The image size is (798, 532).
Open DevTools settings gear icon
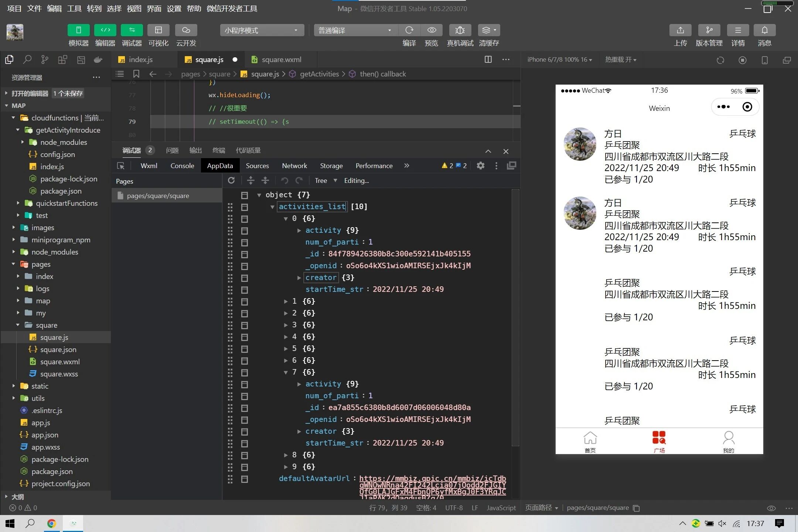(x=480, y=166)
